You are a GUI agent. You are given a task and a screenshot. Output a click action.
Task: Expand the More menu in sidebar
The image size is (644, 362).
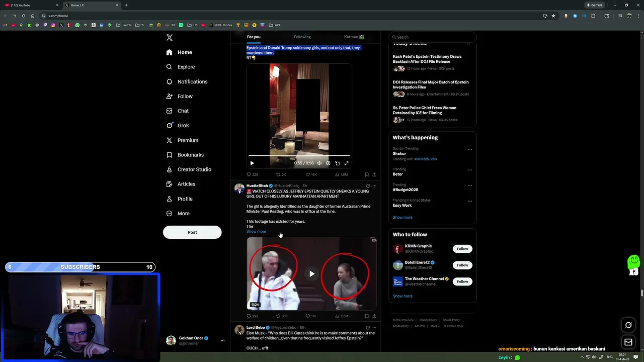[178, 213]
